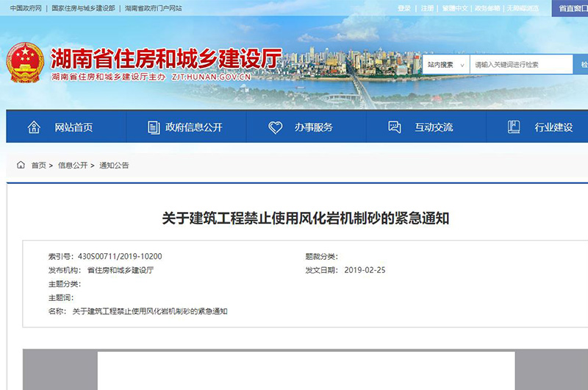Click the notice headline 关于建筑工程禁止使用风化岩机制砂的紧急通知
The width and height of the screenshot is (588, 390).
pyautogui.click(x=306, y=218)
